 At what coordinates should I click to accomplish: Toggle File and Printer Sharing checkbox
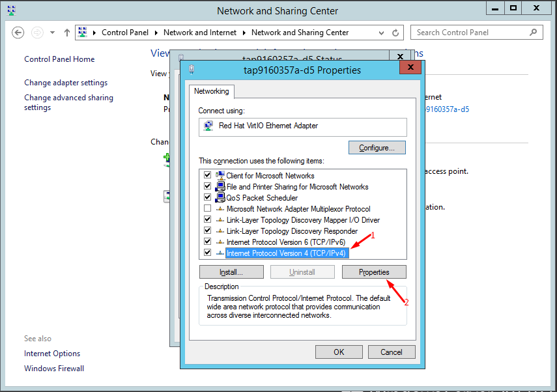[207, 186]
